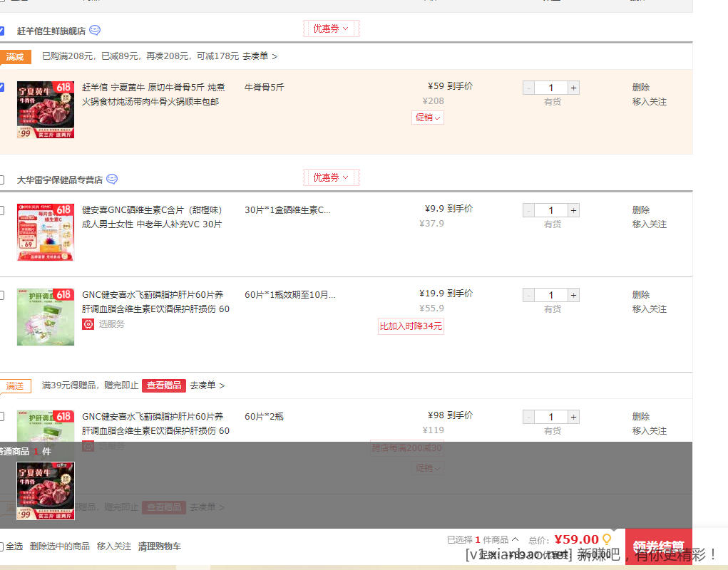
Task: Click quantity field for ¥19.9 护肝片
Action: pyautogui.click(x=551, y=295)
